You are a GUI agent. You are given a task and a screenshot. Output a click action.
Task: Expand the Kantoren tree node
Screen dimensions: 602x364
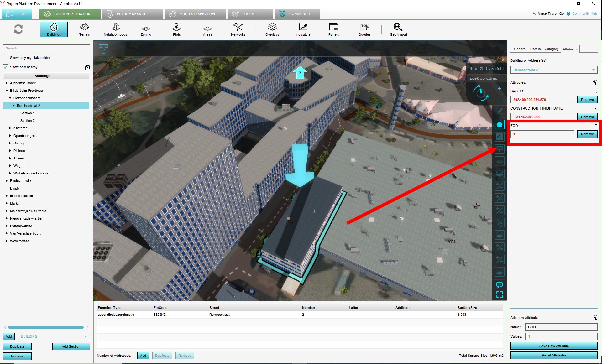[10, 128]
